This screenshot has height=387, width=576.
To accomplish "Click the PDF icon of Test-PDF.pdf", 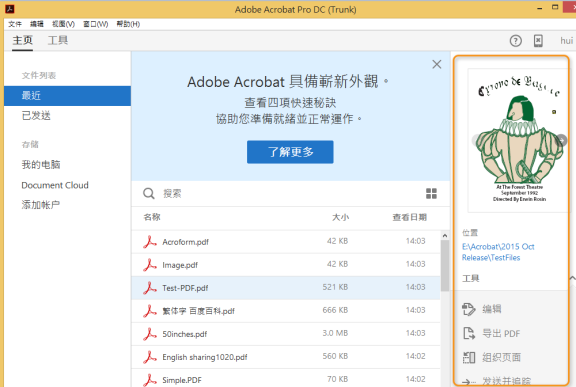I will click(150, 288).
